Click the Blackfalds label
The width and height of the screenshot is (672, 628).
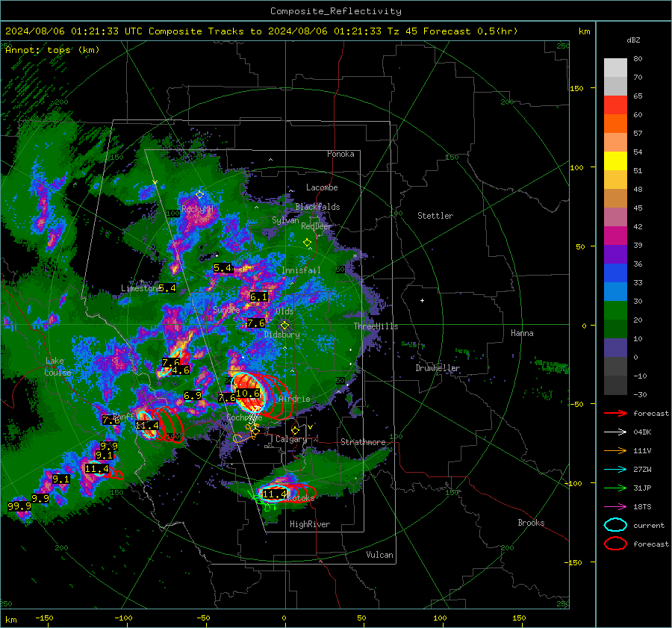(317, 207)
